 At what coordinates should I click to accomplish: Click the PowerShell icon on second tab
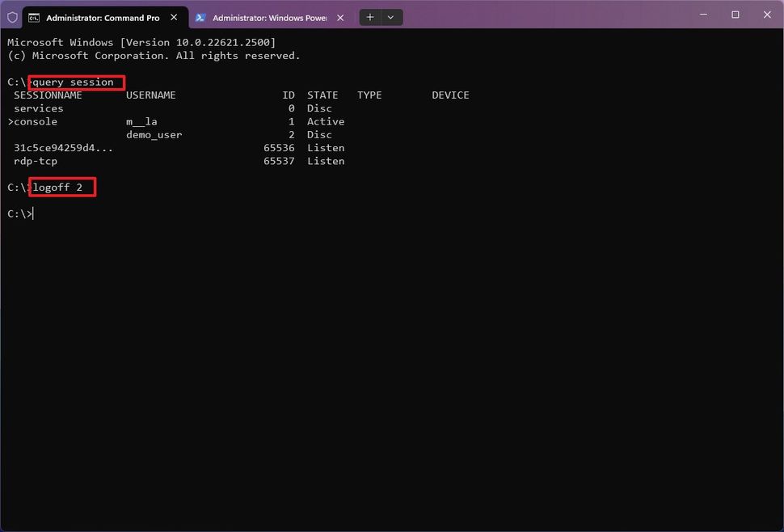coord(200,16)
